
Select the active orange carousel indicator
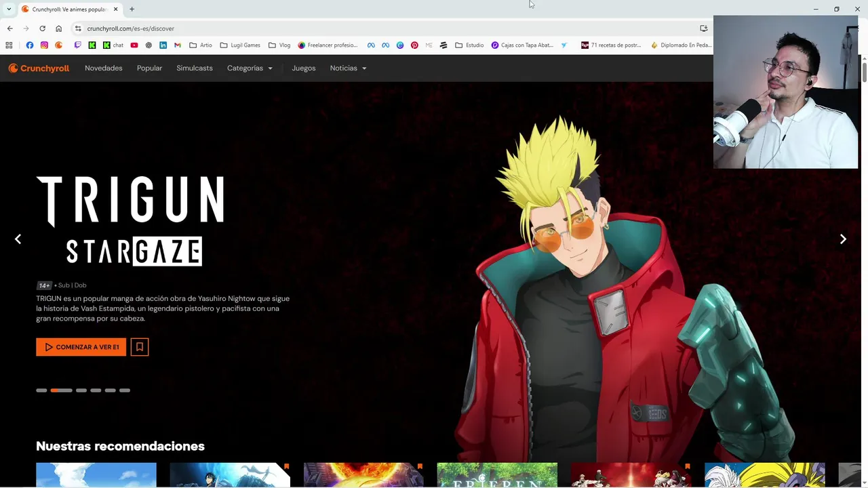pos(61,390)
